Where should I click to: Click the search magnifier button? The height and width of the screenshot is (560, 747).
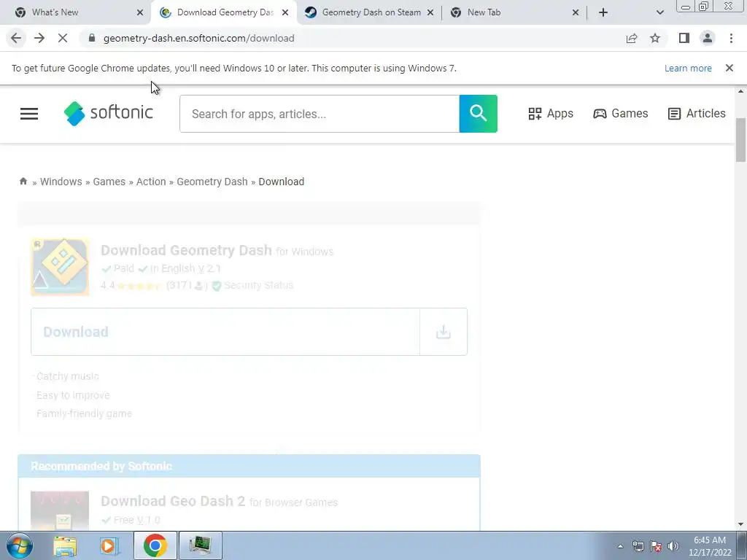[479, 114]
